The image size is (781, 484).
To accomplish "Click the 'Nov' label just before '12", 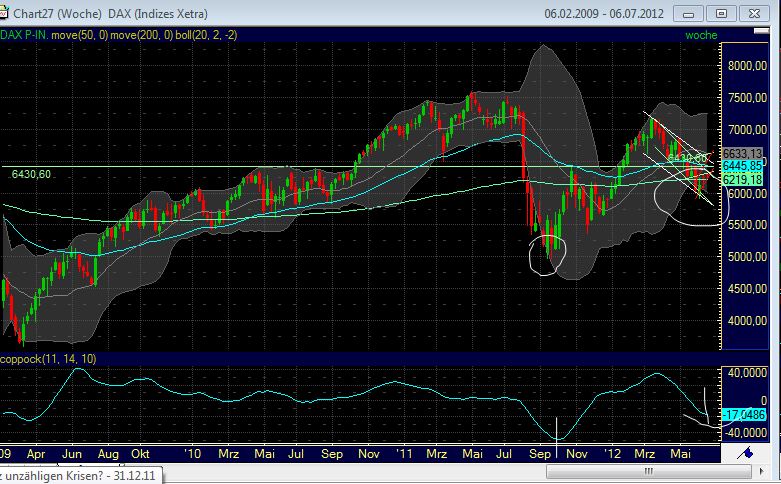I will [x=577, y=454].
